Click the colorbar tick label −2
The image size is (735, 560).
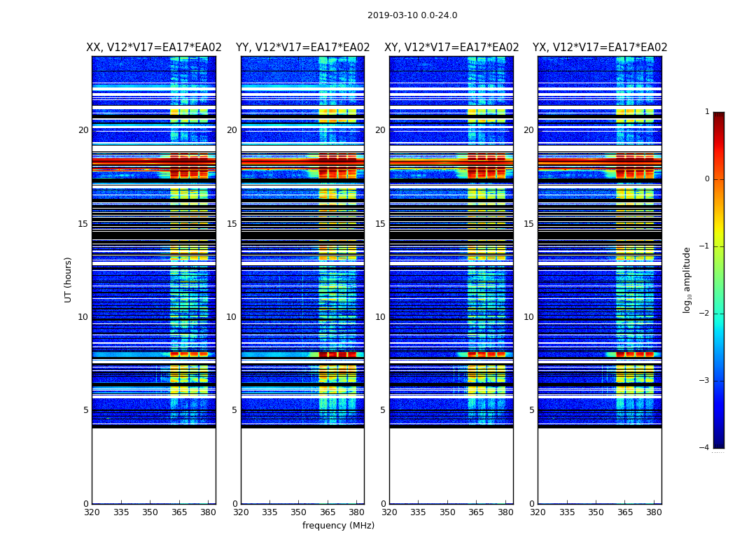pyautogui.click(x=706, y=314)
